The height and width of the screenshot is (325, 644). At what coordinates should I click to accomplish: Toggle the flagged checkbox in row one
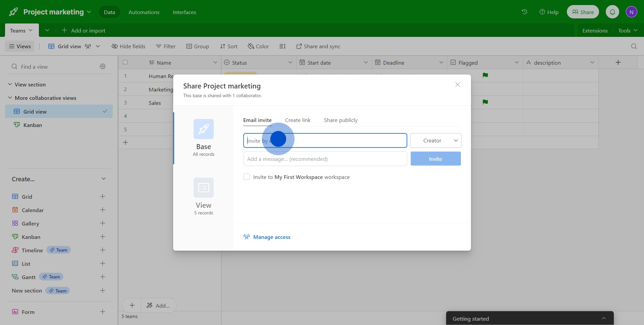485,75
